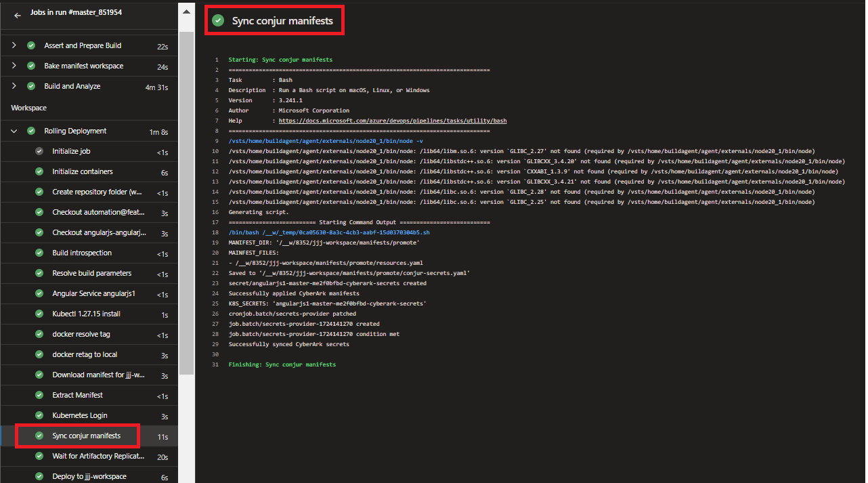Screen dimensions: 868x483
Task: Click green check icon for Build and Analyze
Action: 31,86
